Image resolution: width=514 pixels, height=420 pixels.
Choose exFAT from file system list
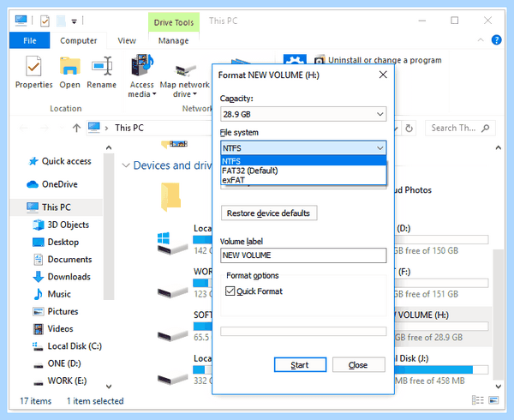tap(303, 180)
